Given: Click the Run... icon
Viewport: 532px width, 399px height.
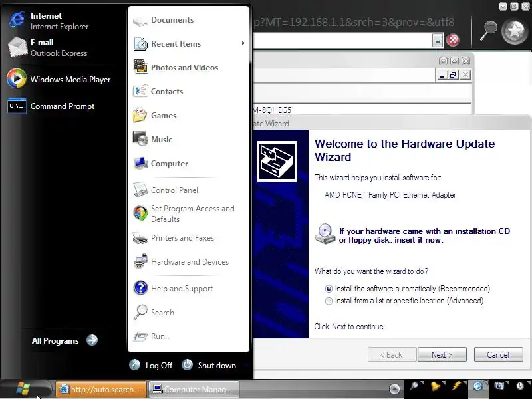Looking at the screenshot, I should [x=140, y=336].
